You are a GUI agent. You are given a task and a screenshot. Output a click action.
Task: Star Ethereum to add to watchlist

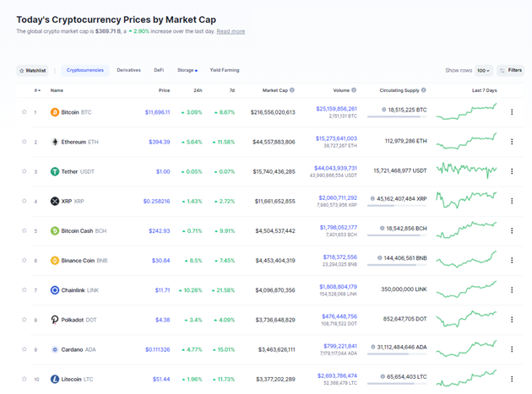point(24,142)
